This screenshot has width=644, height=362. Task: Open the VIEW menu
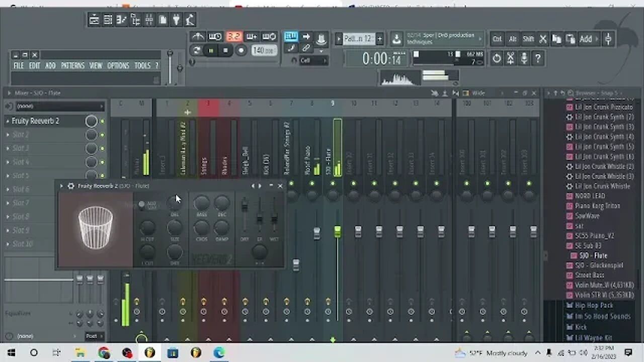96,66
